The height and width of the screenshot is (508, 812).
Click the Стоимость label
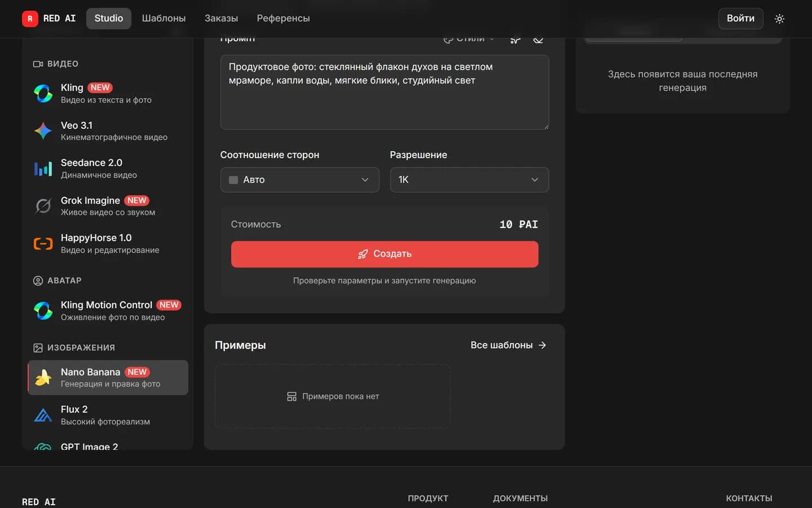(255, 224)
